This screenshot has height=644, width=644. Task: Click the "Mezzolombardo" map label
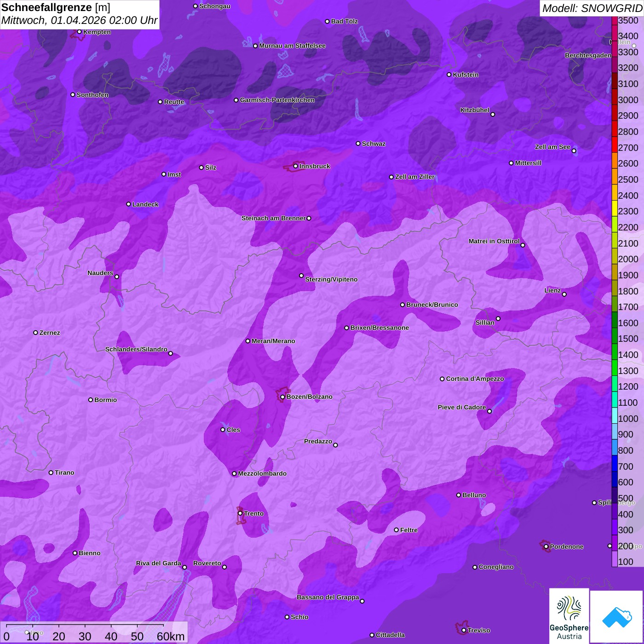click(262, 473)
